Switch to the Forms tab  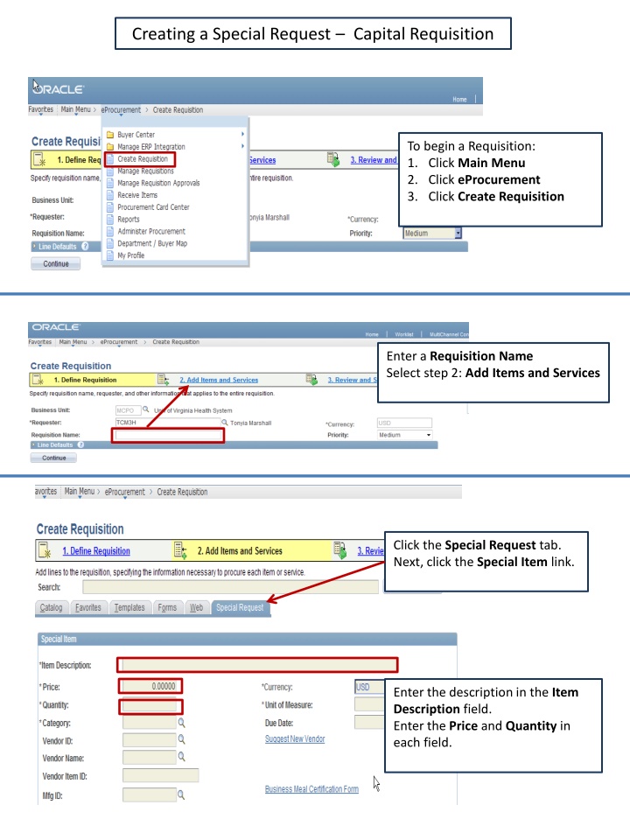click(x=167, y=607)
